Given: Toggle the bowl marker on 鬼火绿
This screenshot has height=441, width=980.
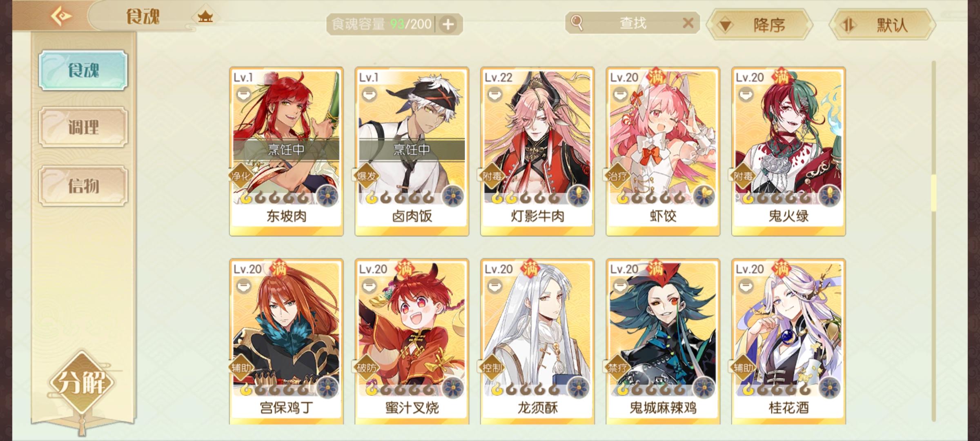Looking at the screenshot, I should 745,95.
